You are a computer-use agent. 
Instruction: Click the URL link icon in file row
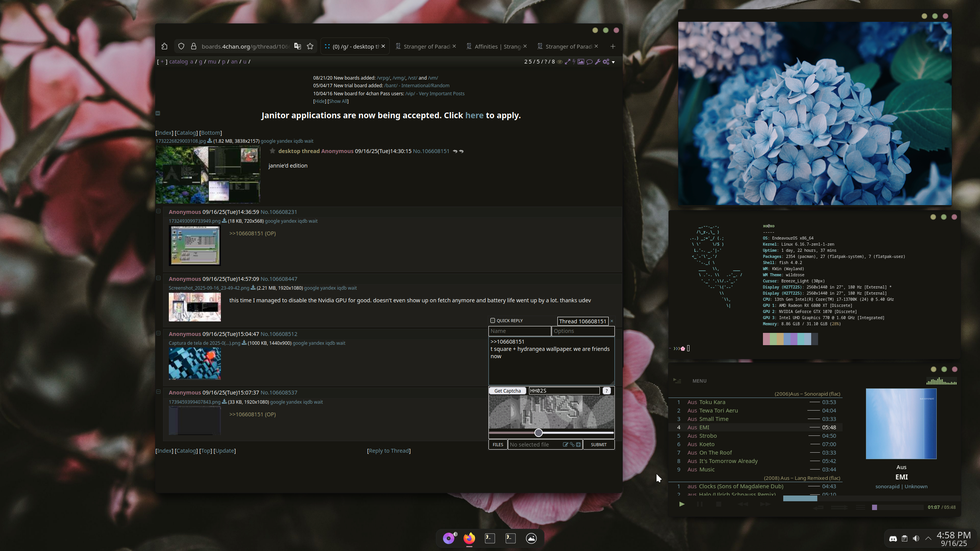(x=572, y=445)
